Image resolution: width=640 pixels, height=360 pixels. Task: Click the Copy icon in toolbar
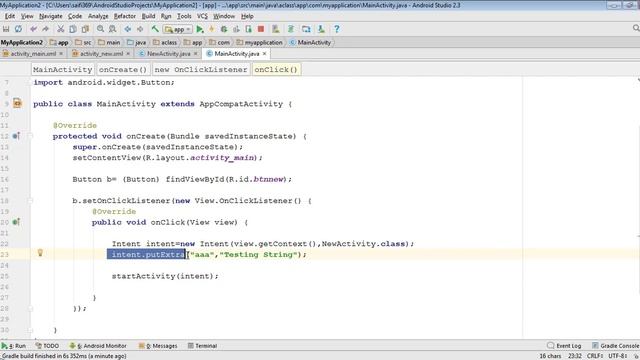pos(73,29)
